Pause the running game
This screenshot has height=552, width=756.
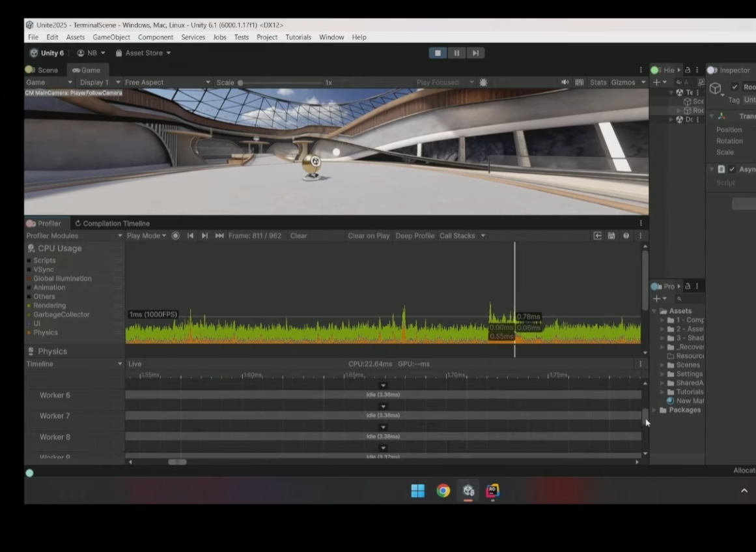click(456, 53)
